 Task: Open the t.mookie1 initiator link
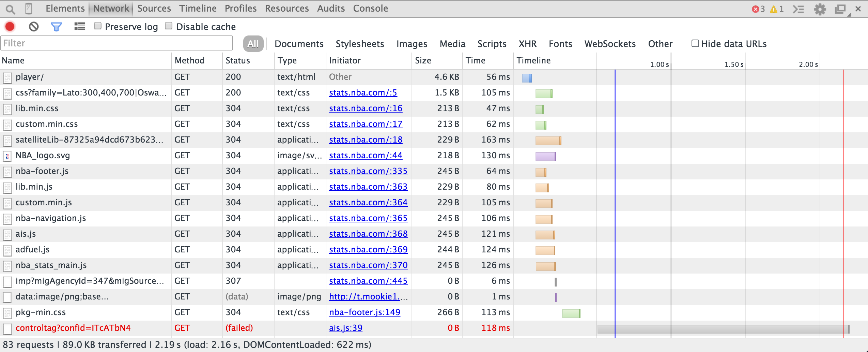(368, 297)
